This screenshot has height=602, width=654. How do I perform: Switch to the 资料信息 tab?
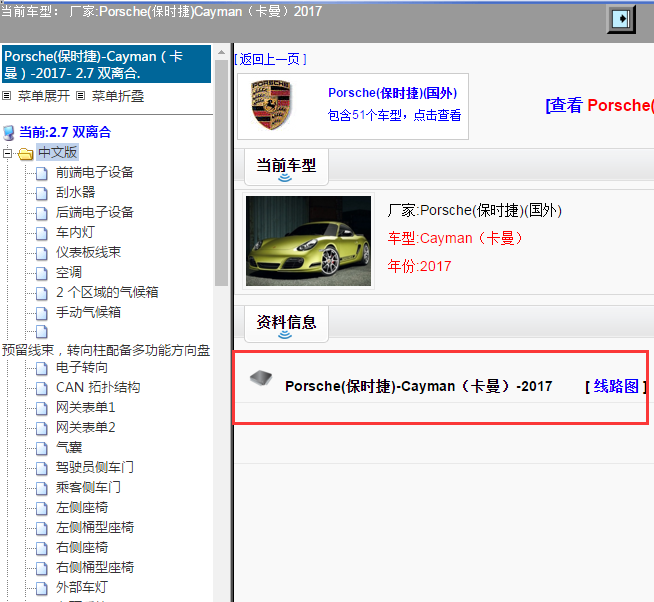pos(286,324)
